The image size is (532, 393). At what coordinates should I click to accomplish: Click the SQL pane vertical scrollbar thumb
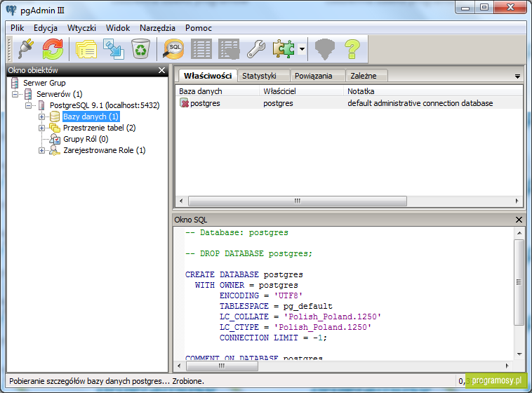[x=519, y=282]
